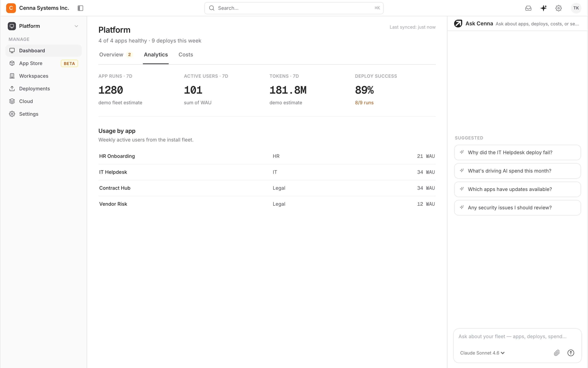Click the 21 WAU value for HR Onboarding
This screenshot has height=368, width=588.
point(426,156)
